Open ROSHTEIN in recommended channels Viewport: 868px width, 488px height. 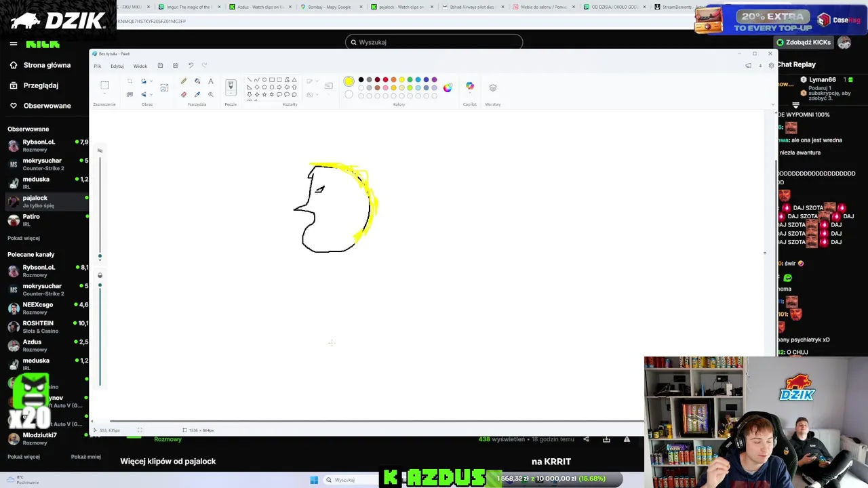(46, 327)
